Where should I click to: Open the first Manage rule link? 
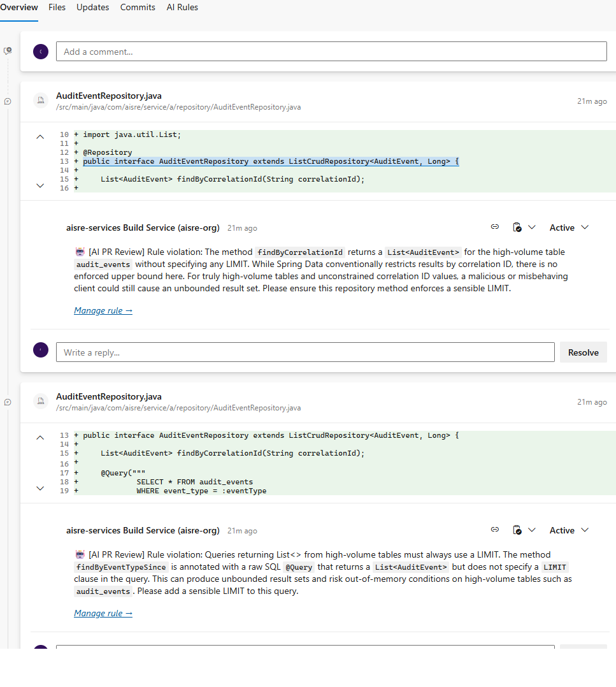pyautogui.click(x=103, y=310)
